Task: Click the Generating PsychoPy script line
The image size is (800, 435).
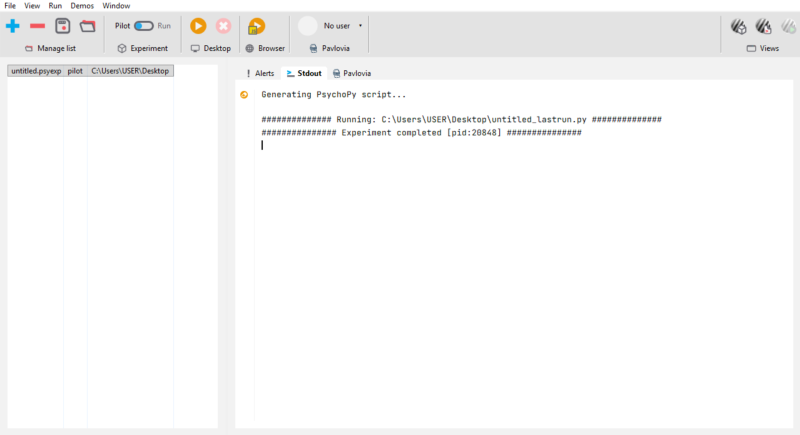Action: click(x=334, y=94)
